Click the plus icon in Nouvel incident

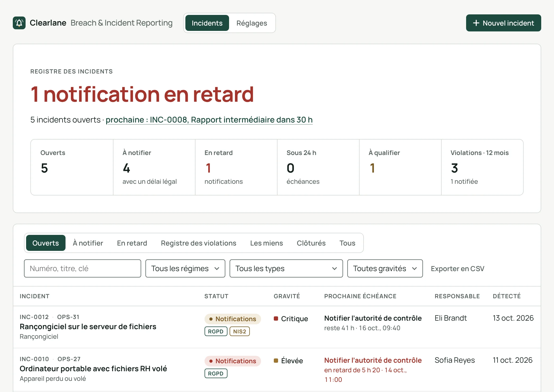(476, 23)
